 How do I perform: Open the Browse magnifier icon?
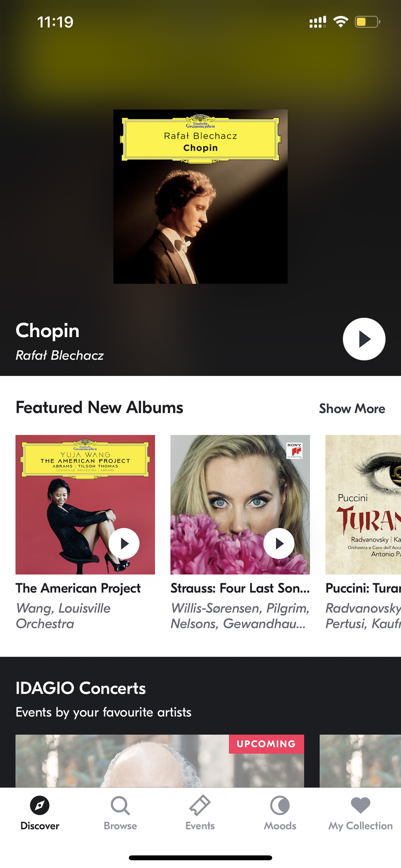(120, 806)
